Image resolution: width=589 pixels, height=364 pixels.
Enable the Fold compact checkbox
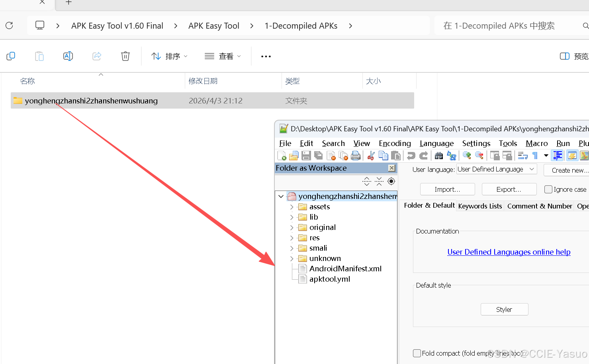click(x=417, y=353)
